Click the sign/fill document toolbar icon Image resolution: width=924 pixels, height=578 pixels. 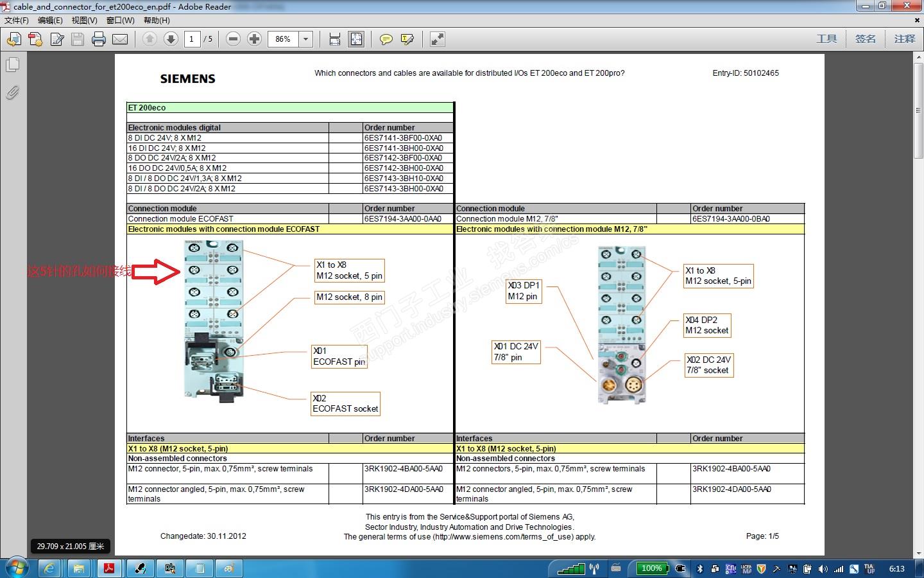(x=57, y=39)
